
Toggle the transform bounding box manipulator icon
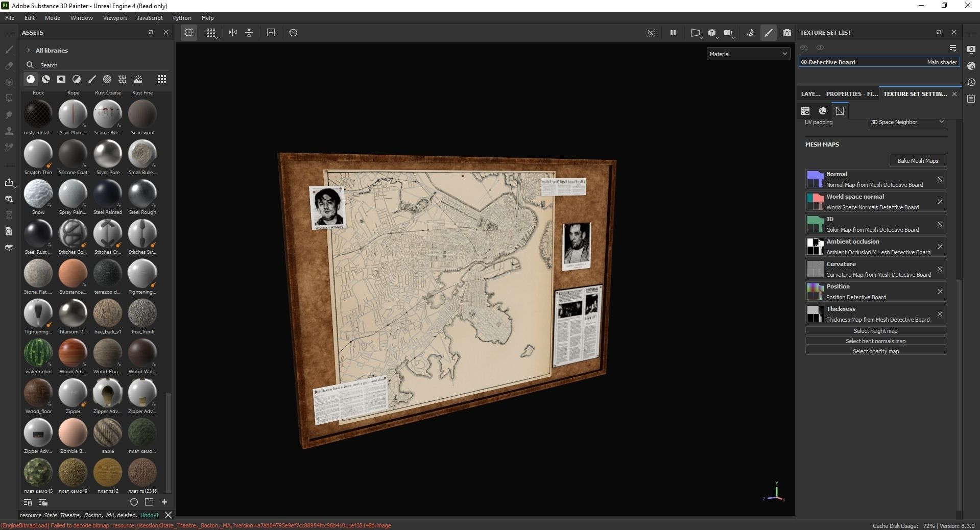coord(189,33)
